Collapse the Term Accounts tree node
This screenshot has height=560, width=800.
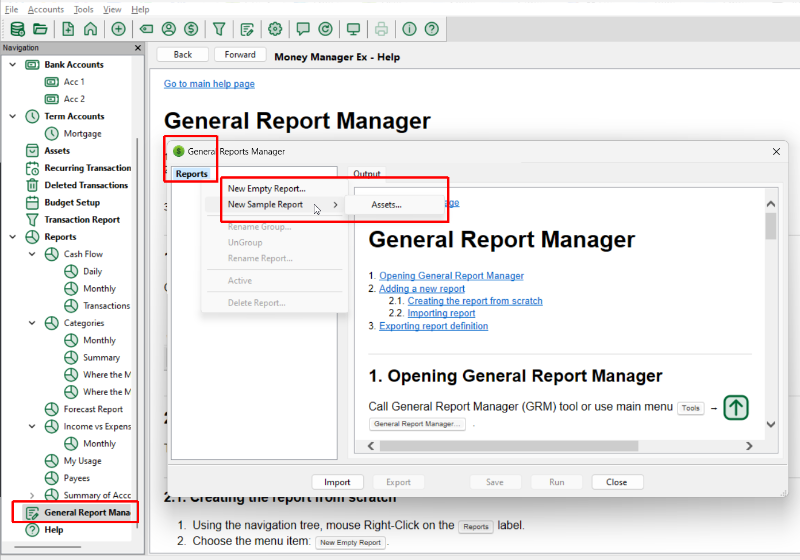13,116
